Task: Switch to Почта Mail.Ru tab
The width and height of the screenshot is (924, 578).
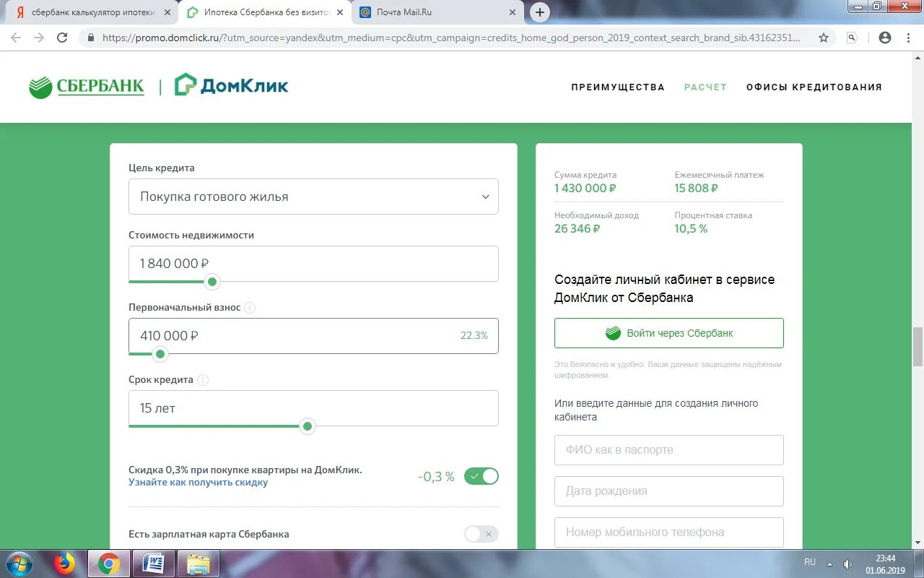Action: [x=437, y=12]
